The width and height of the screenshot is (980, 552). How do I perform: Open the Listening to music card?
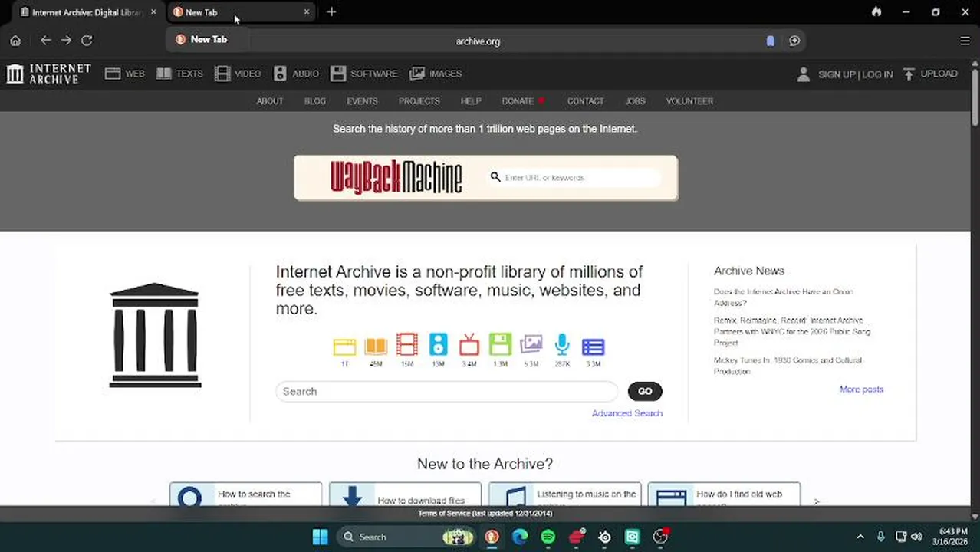[x=564, y=495]
